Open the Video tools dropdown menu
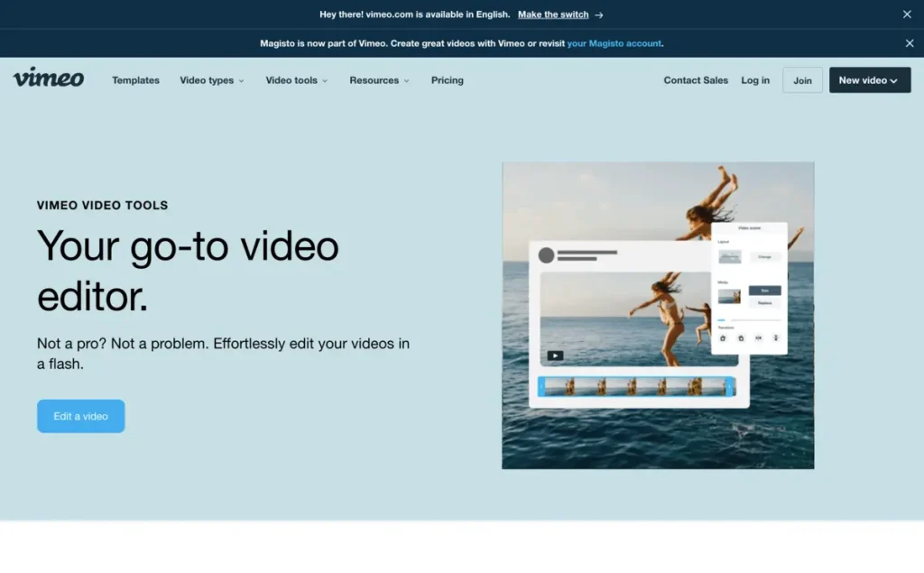Screen dimensions: 924x573 (296, 80)
